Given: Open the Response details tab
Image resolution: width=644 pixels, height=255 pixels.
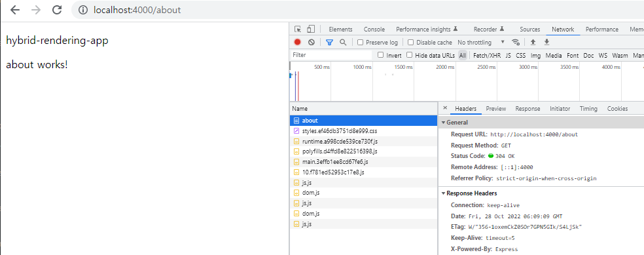Looking at the screenshot, I should pyautogui.click(x=528, y=109).
